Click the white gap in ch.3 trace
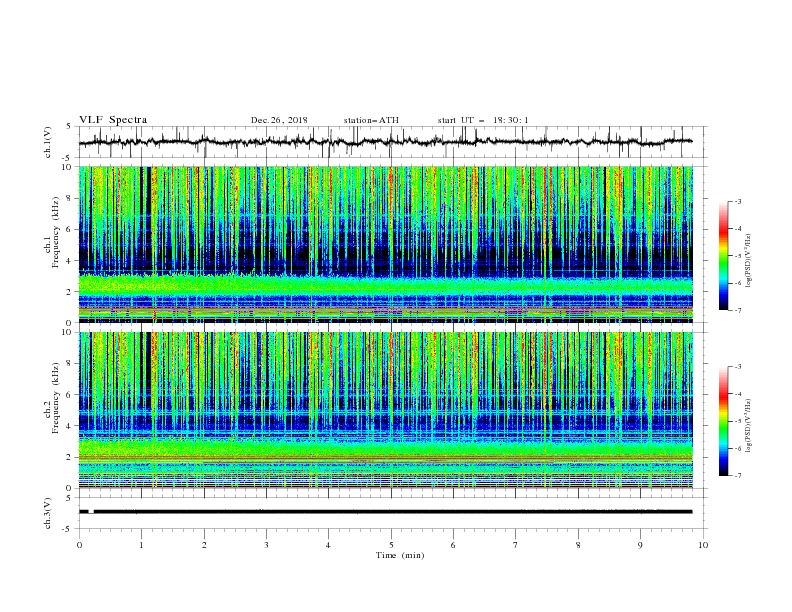This screenshot has width=792, height=612. 91,512
